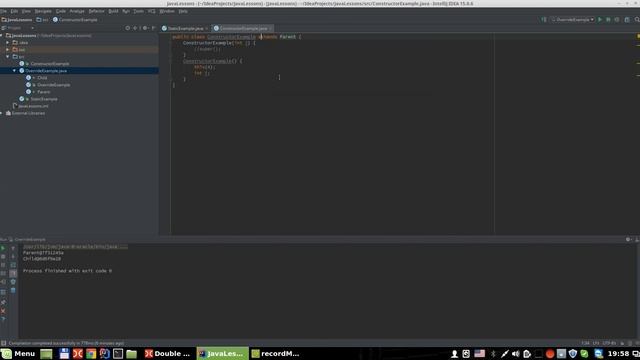Click the volume icon in system tray

[x=516, y=353]
